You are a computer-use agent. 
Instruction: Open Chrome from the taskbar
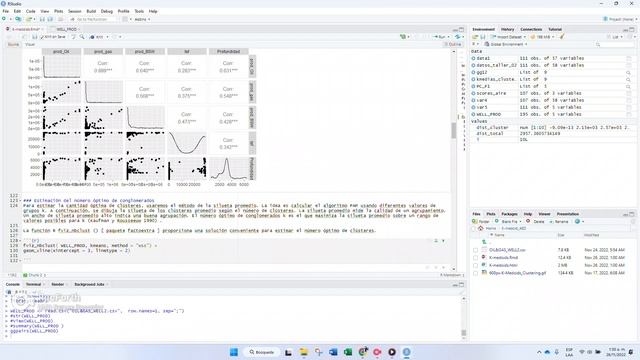coord(362,352)
